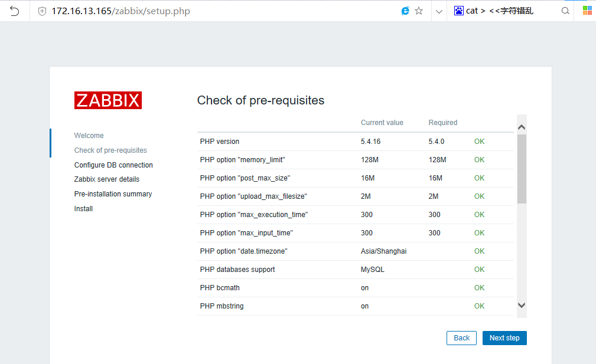The height and width of the screenshot is (364, 596).
Task: Click PHP option "date.timezone" label
Action: 243,251
